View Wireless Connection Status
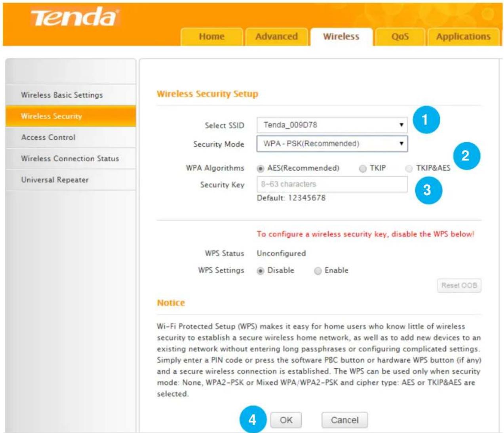Screen dimensions: 504x433 [70, 158]
